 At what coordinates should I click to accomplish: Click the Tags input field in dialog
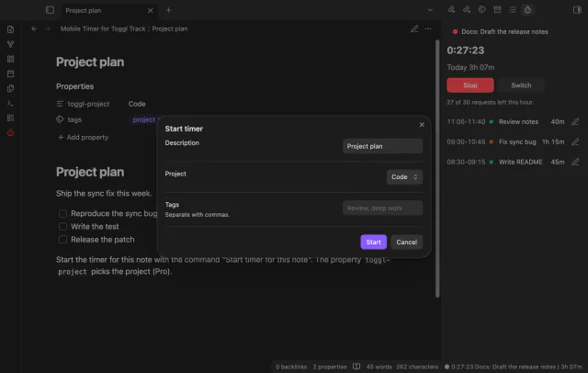[x=382, y=208]
